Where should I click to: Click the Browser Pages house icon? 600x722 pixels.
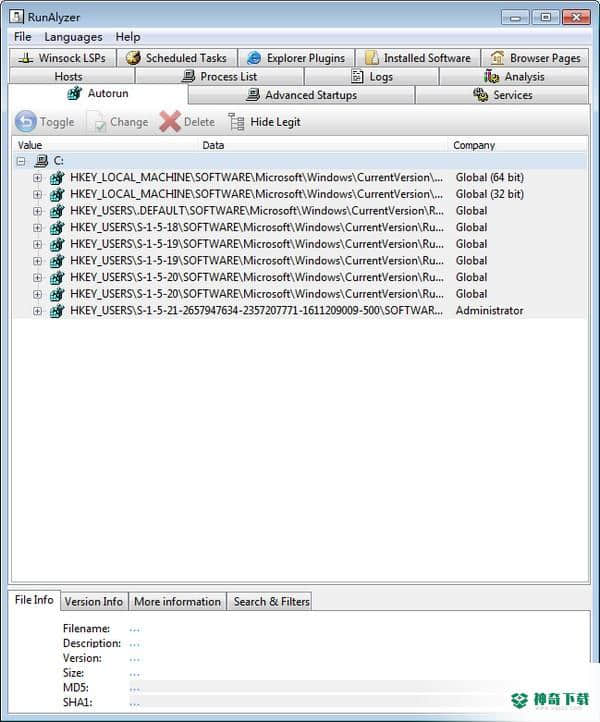click(x=497, y=58)
